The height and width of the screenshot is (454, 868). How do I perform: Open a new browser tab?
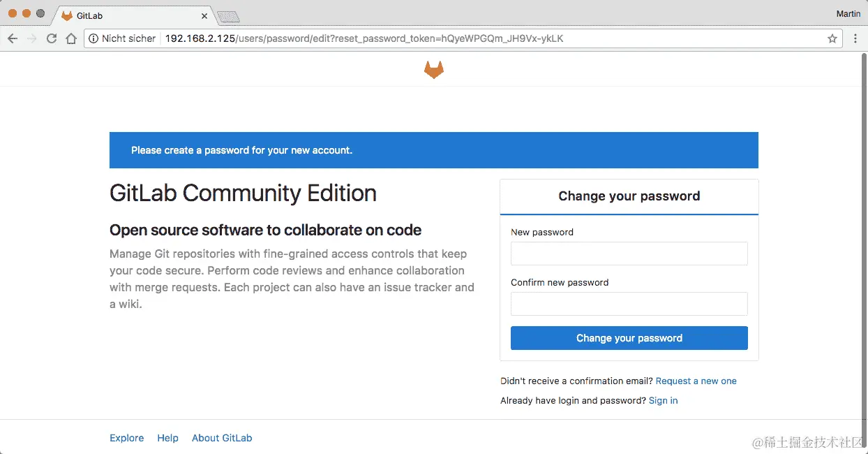point(228,16)
